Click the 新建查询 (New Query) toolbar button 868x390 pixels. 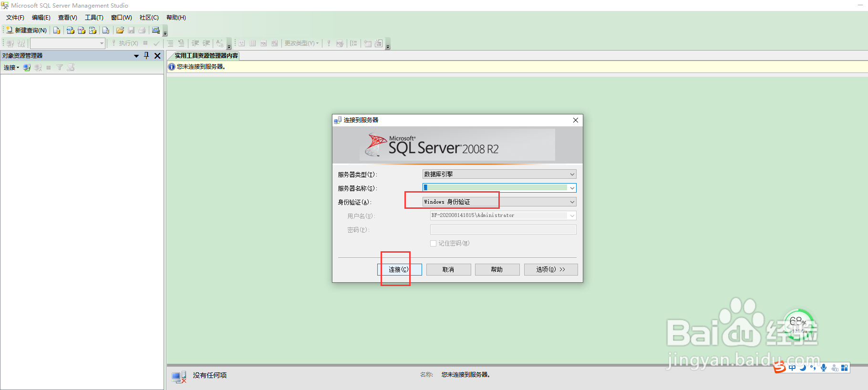pyautogui.click(x=26, y=30)
